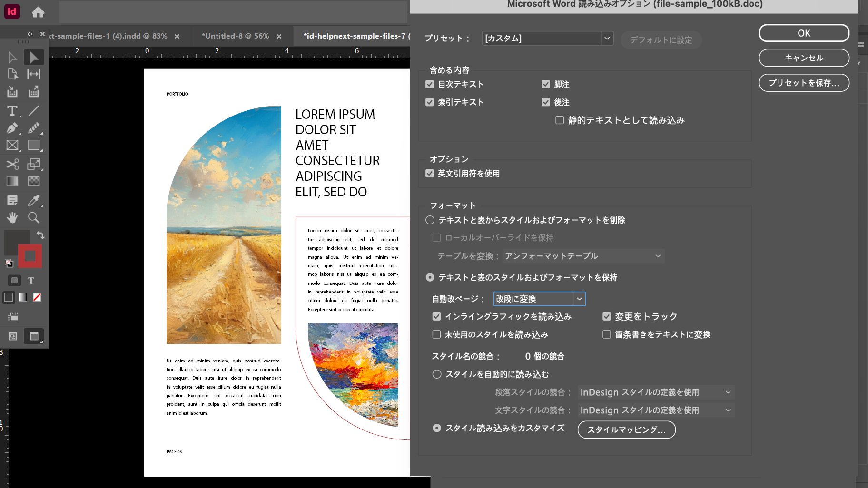This screenshot has height=488, width=868.
Task: Open テーブルを変換 dropdown
Action: [x=583, y=256]
